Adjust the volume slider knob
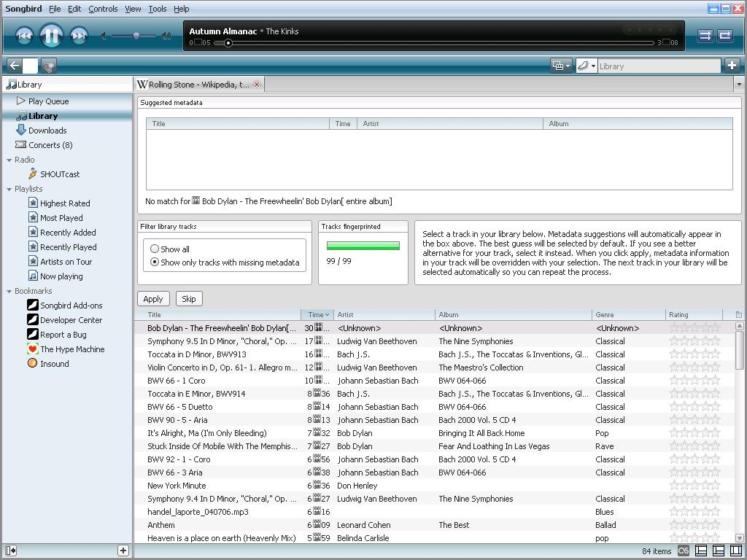747x560 pixels. pyautogui.click(x=136, y=36)
